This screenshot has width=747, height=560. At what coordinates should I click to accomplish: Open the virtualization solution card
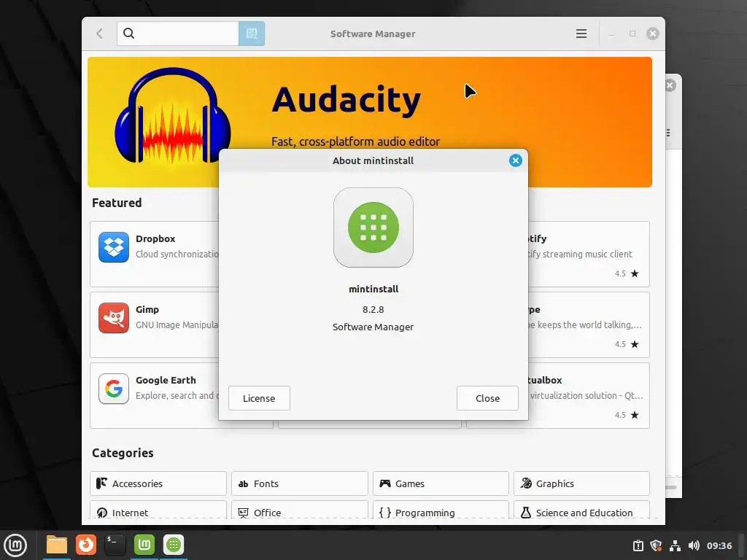pos(589,395)
